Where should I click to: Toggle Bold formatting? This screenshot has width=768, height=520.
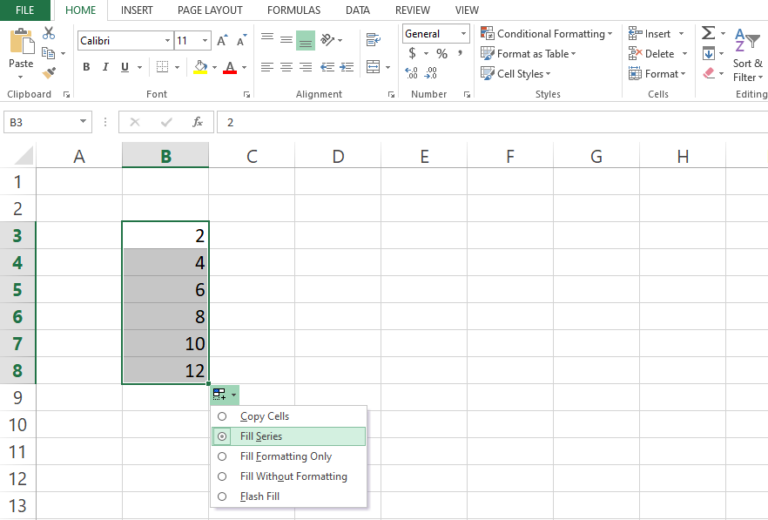86,67
